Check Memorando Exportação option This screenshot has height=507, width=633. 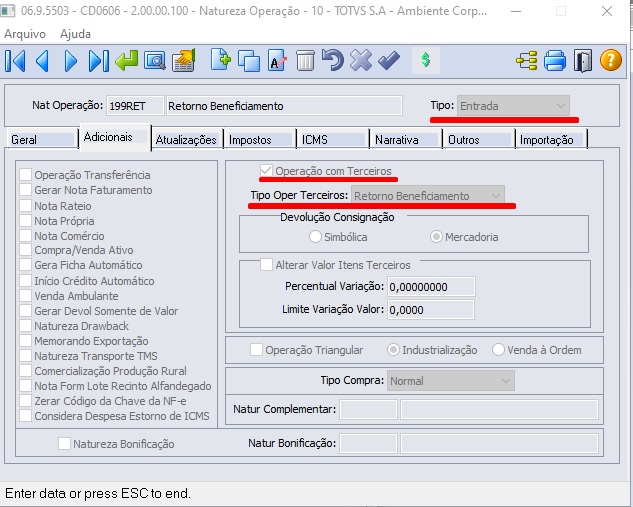tap(26, 341)
